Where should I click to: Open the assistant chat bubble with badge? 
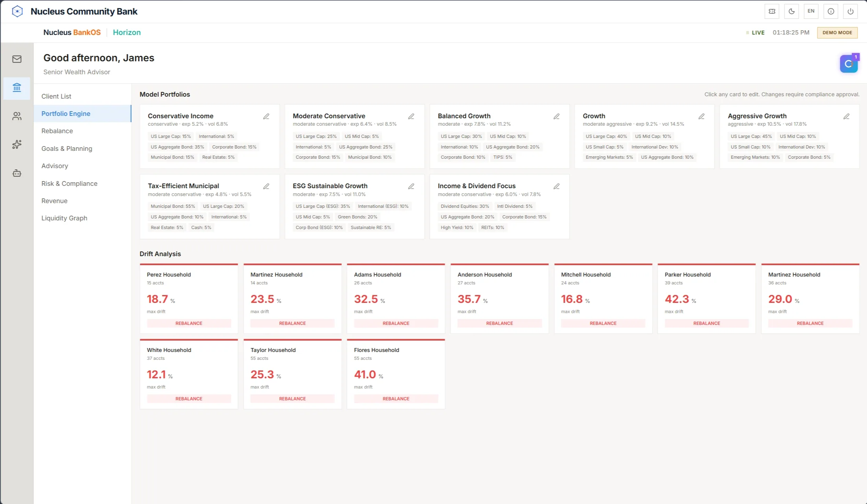[x=849, y=64]
